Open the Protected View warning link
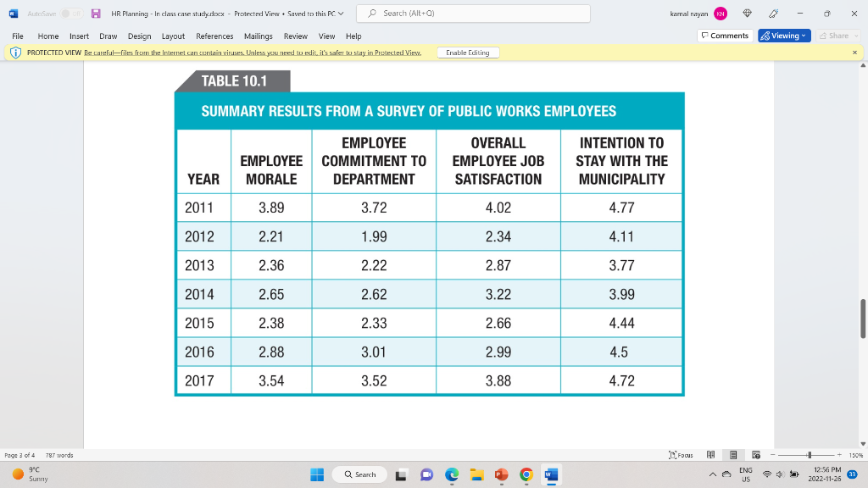The height and width of the screenshot is (488, 868). click(253, 53)
